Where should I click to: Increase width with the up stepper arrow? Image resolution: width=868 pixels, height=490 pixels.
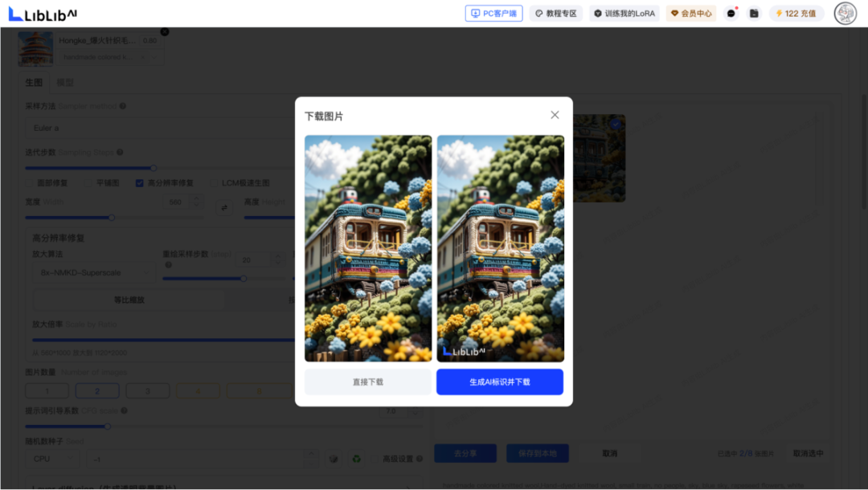[197, 198]
